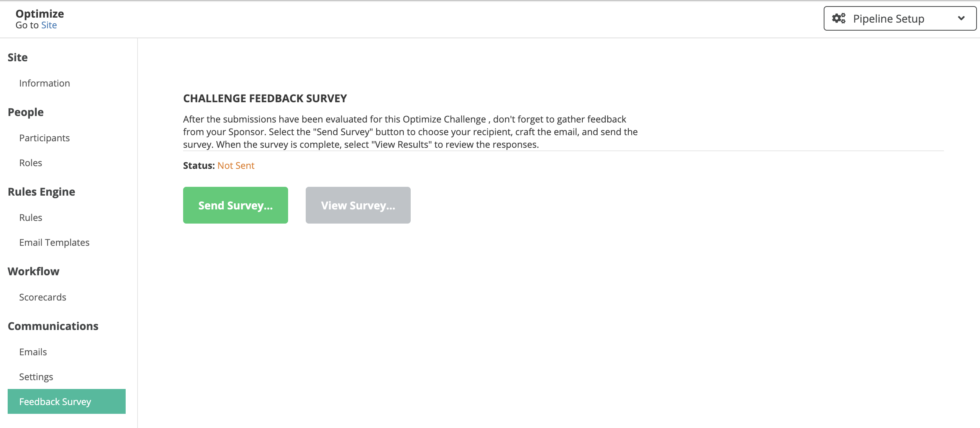Open the Participants page
The image size is (980, 428).
pos(44,138)
